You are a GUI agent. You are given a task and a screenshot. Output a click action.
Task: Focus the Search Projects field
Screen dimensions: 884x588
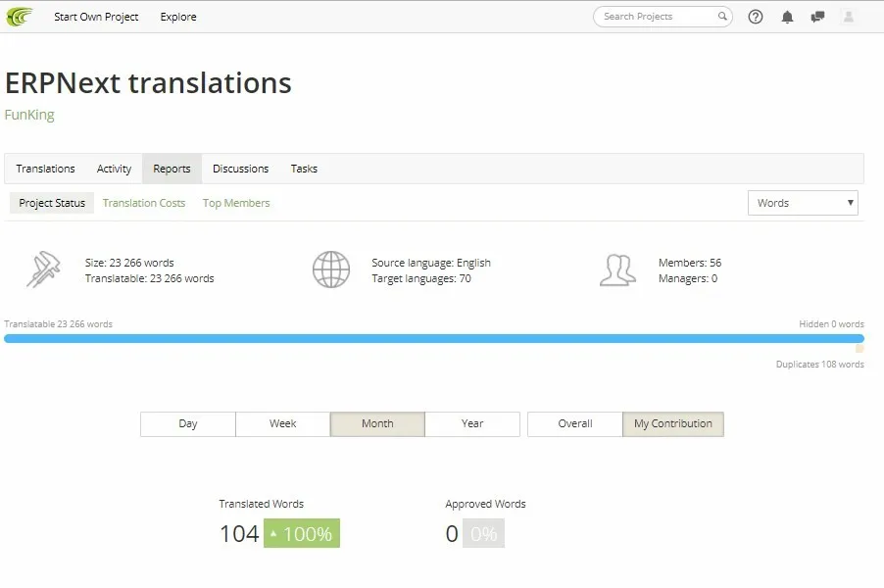[x=663, y=17]
